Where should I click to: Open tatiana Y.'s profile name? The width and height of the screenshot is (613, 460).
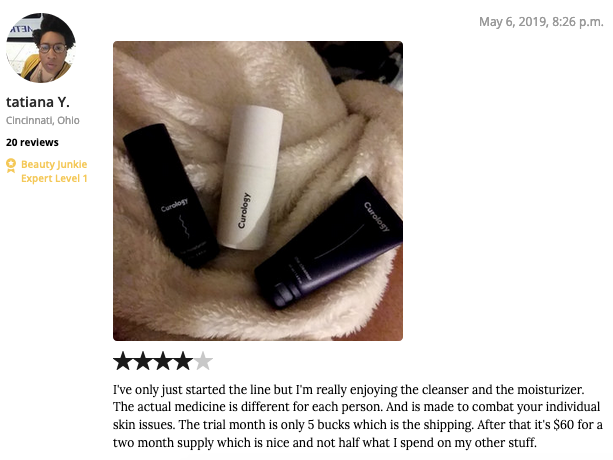38,102
